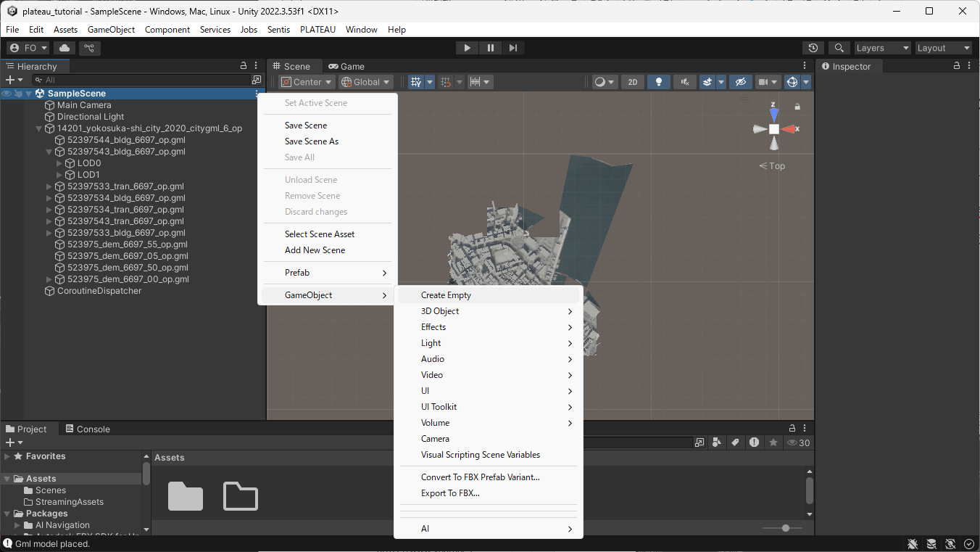Choose Add New Scene from context menu

(328, 250)
